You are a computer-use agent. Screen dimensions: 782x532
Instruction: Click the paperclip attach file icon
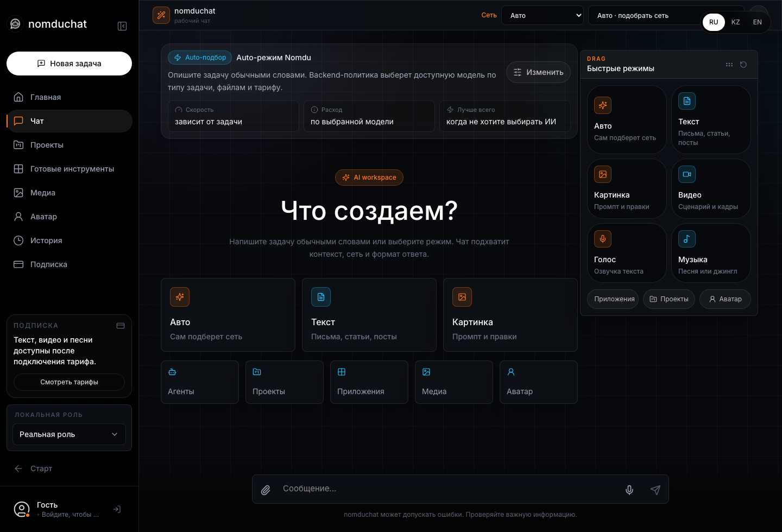(266, 490)
